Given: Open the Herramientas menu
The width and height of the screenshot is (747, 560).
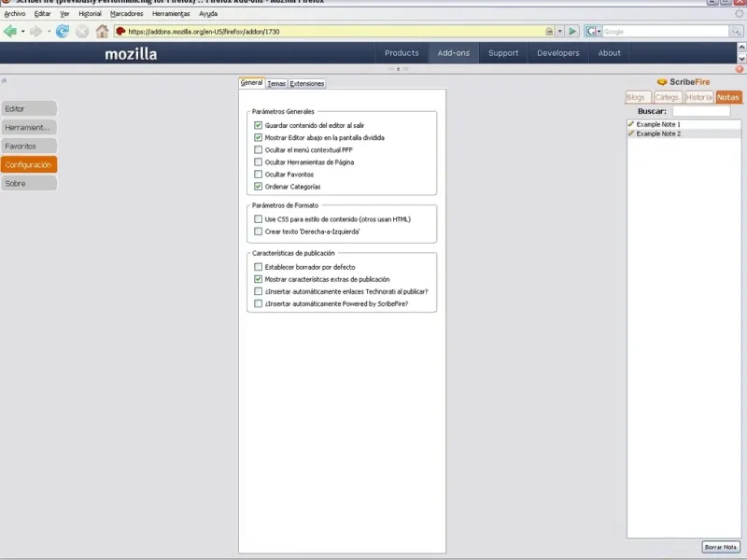Looking at the screenshot, I should tap(171, 14).
